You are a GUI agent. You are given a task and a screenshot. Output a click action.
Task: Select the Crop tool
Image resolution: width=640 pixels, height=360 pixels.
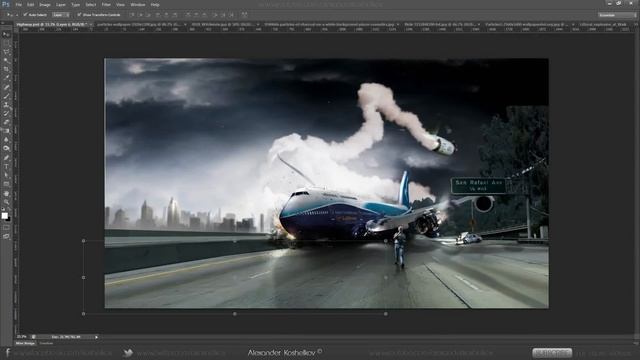point(6,69)
